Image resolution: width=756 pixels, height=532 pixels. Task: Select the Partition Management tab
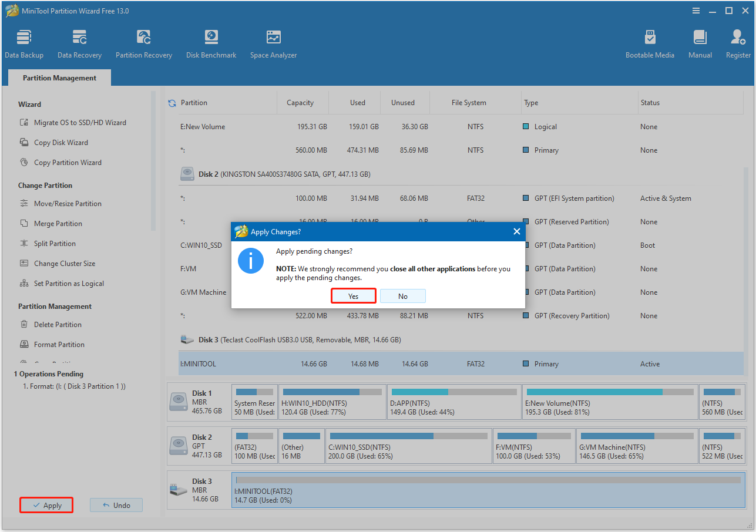point(59,78)
